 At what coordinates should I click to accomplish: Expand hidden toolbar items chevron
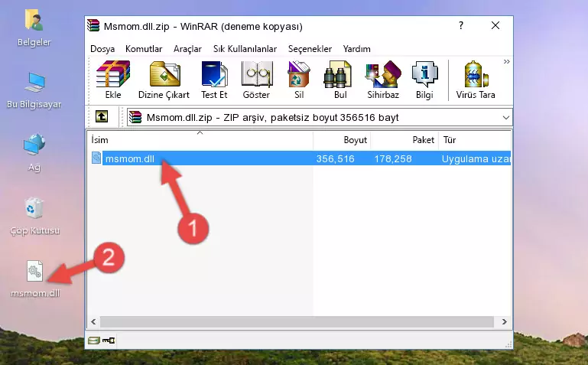click(x=507, y=62)
